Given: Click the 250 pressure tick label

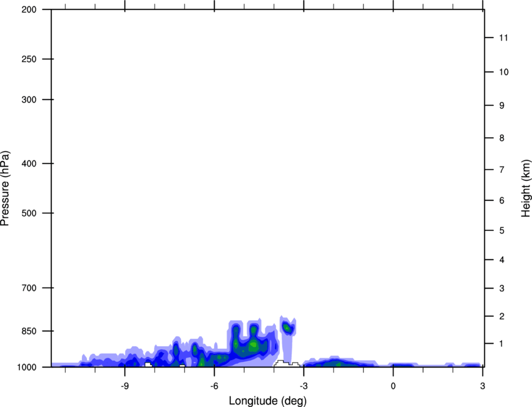Looking at the screenshot, I should click(x=29, y=59).
